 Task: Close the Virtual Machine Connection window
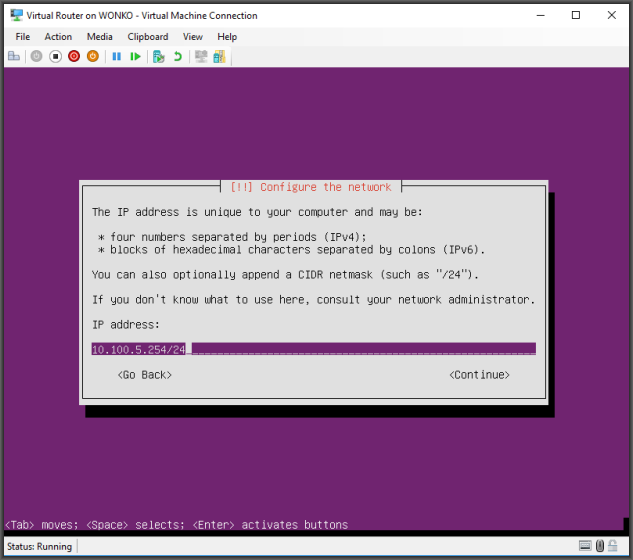(x=612, y=15)
